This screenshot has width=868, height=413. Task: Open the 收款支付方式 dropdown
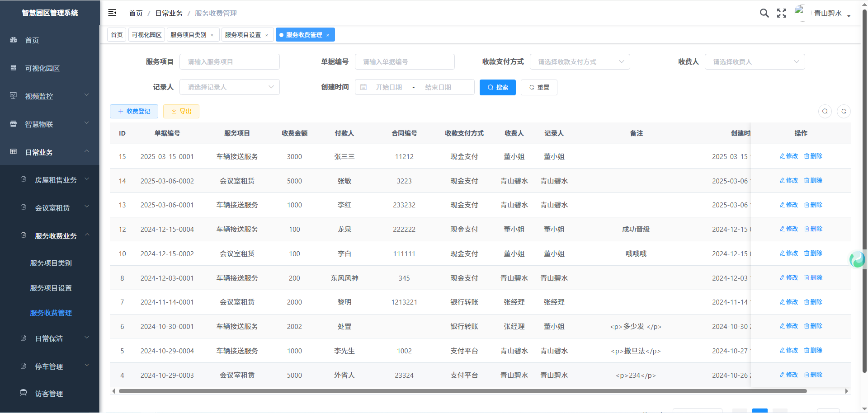click(580, 62)
